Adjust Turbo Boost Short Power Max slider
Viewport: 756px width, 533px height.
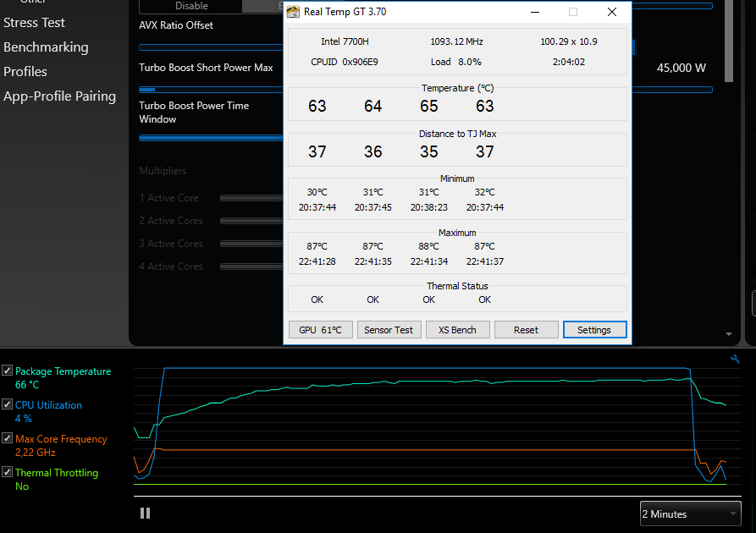coord(211,89)
